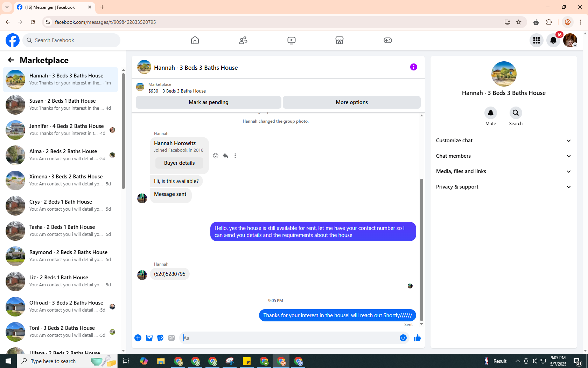The height and width of the screenshot is (368, 588).
Task: Open Liz 2 Beds 1 Bath House chat
Action: (60, 281)
